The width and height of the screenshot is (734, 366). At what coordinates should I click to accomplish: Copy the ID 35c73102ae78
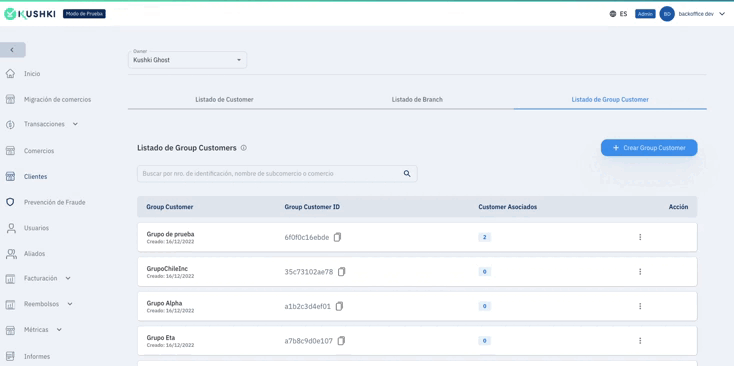pyautogui.click(x=341, y=272)
